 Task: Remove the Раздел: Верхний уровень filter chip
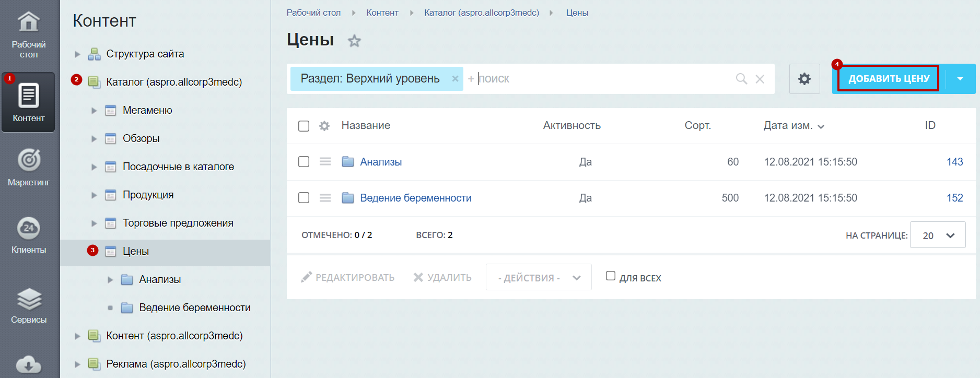tap(455, 79)
